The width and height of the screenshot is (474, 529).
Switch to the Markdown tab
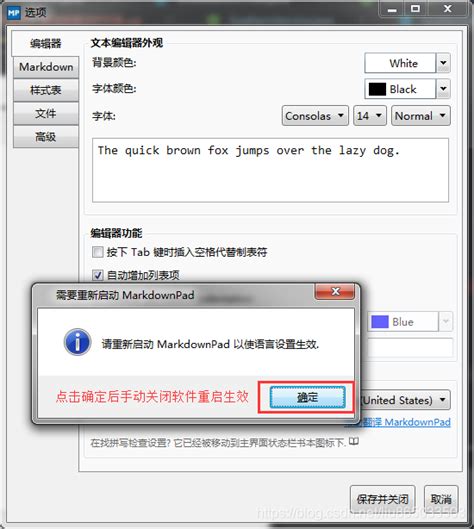pos(46,67)
